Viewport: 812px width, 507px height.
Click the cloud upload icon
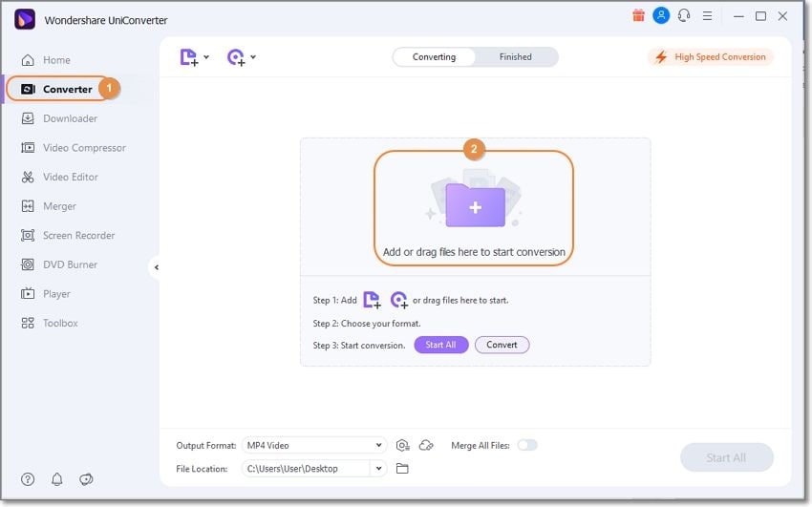[426, 446]
